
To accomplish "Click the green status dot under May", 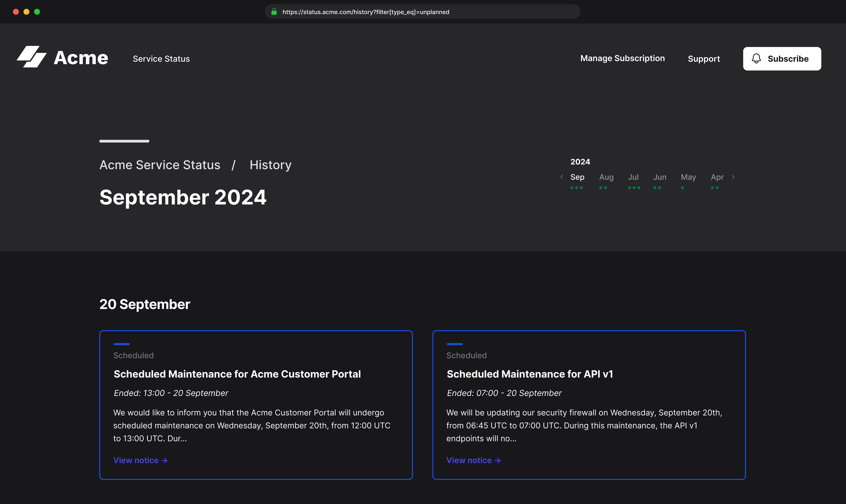I will click(x=682, y=188).
